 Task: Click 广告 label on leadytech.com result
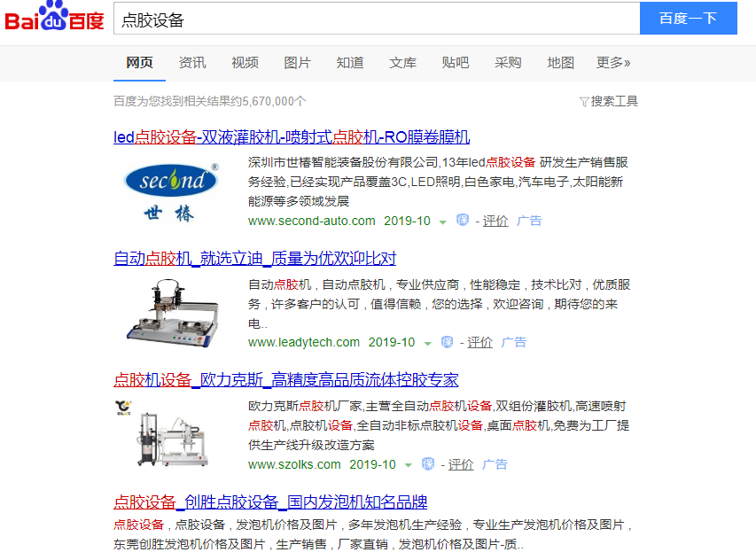(513, 342)
